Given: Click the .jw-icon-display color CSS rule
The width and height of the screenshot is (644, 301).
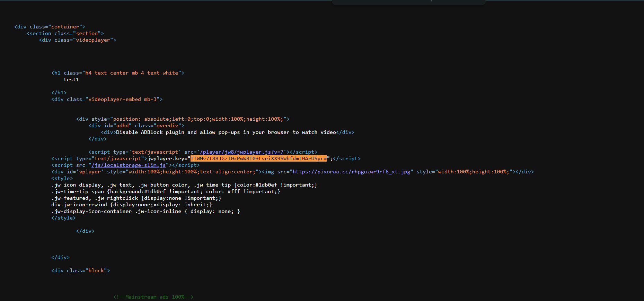Looking at the screenshot, I should pos(184,185).
